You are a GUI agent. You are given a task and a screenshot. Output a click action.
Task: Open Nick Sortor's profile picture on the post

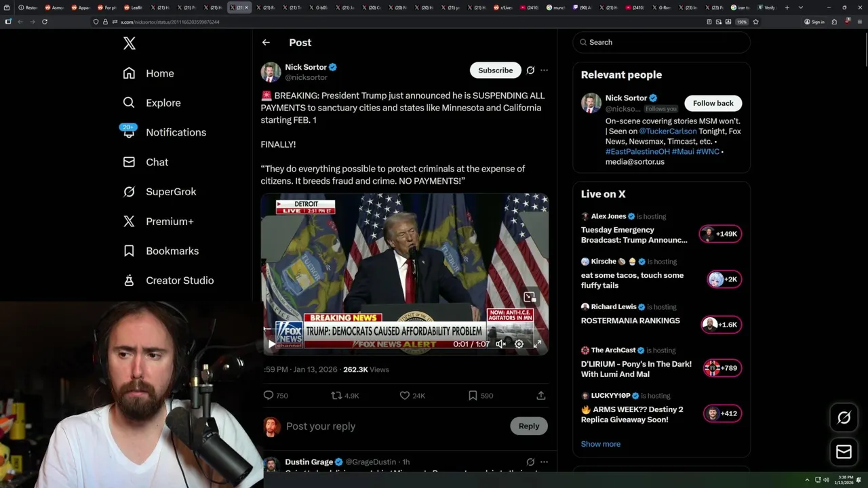pos(271,72)
